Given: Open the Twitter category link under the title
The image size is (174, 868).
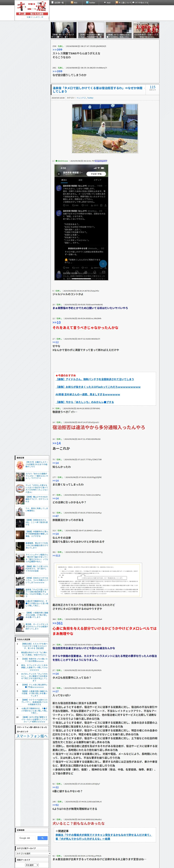Looking at the screenshot, I should (x=90, y=98).
